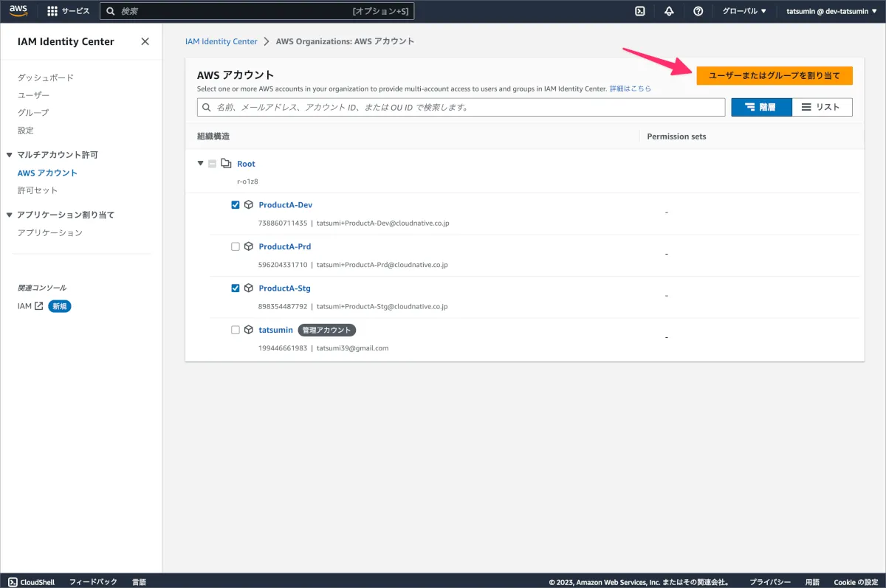Image resolution: width=886 pixels, height=588 pixels.
Task: Open 言語 language setting in the footer
Action: click(x=139, y=582)
